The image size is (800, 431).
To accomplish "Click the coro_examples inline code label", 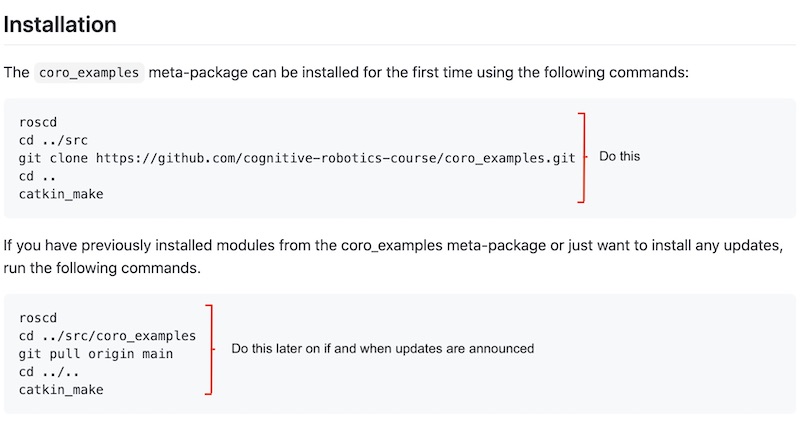I will tap(90, 73).
